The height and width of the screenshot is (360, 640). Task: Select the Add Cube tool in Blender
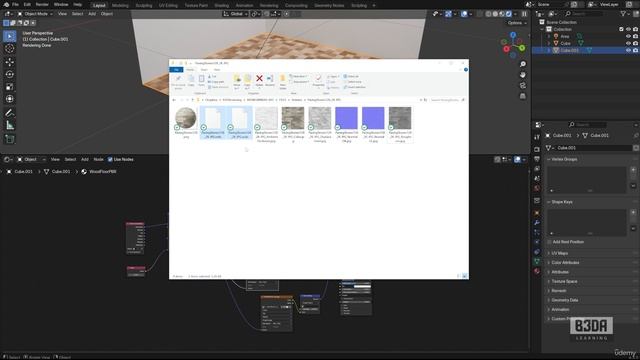(x=10, y=139)
